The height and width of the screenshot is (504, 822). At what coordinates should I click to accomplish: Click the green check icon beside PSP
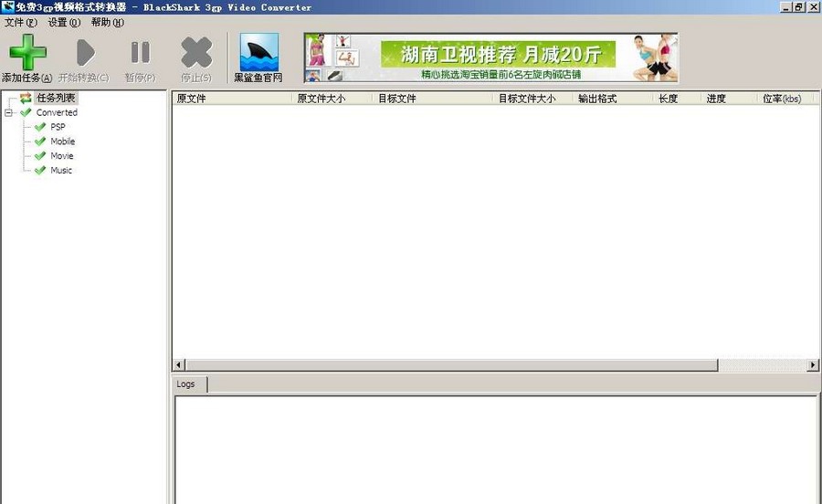pyautogui.click(x=40, y=127)
